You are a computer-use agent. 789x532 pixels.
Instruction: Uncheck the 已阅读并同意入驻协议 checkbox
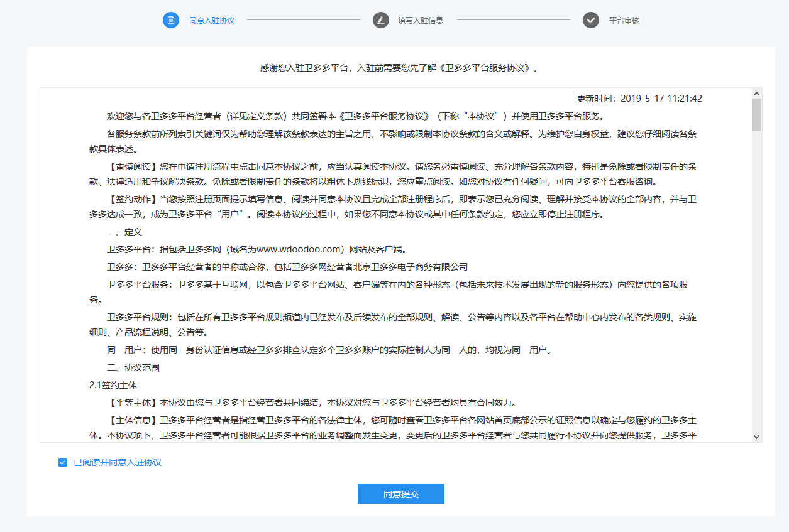(63, 462)
